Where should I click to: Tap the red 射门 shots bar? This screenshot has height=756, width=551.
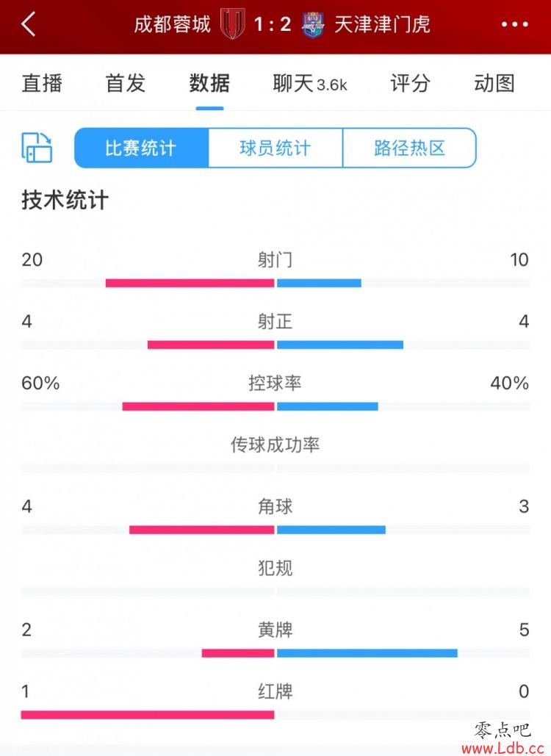coord(190,283)
